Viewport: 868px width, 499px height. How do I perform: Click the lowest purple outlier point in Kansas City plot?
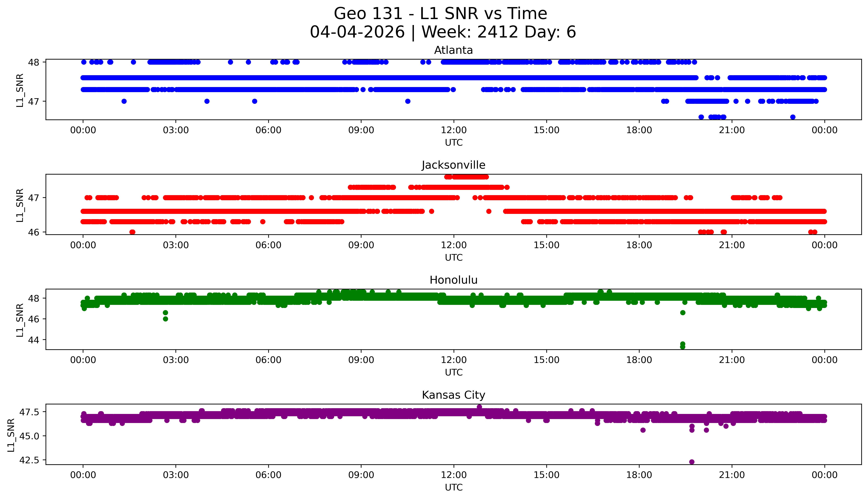[692, 462]
